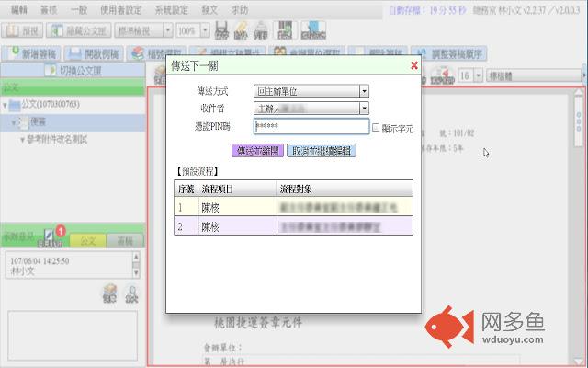Viewport: 588px width, 368px height.
Task: Click the box icon under the opinion history
Action: (x=110, y=293)
